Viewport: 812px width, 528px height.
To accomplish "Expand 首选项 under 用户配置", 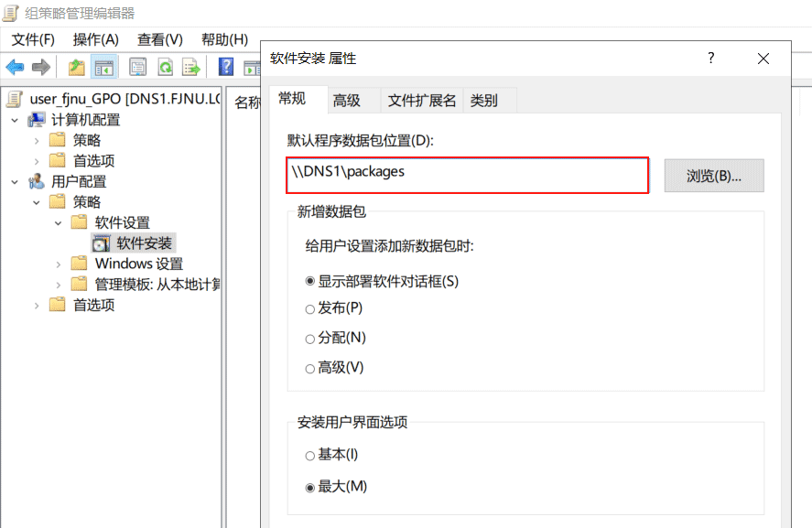I will coord(37,306).
